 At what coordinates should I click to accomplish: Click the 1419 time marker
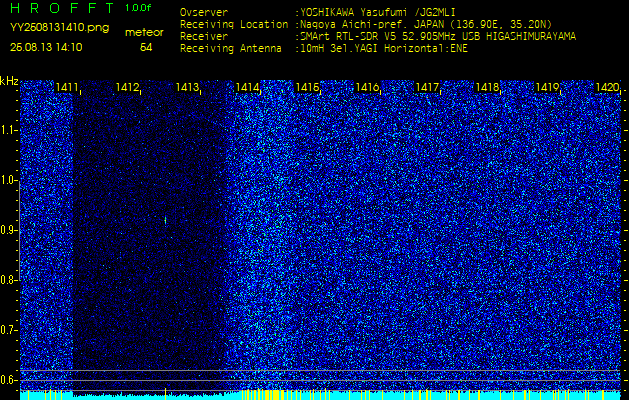tap(547, 87)
